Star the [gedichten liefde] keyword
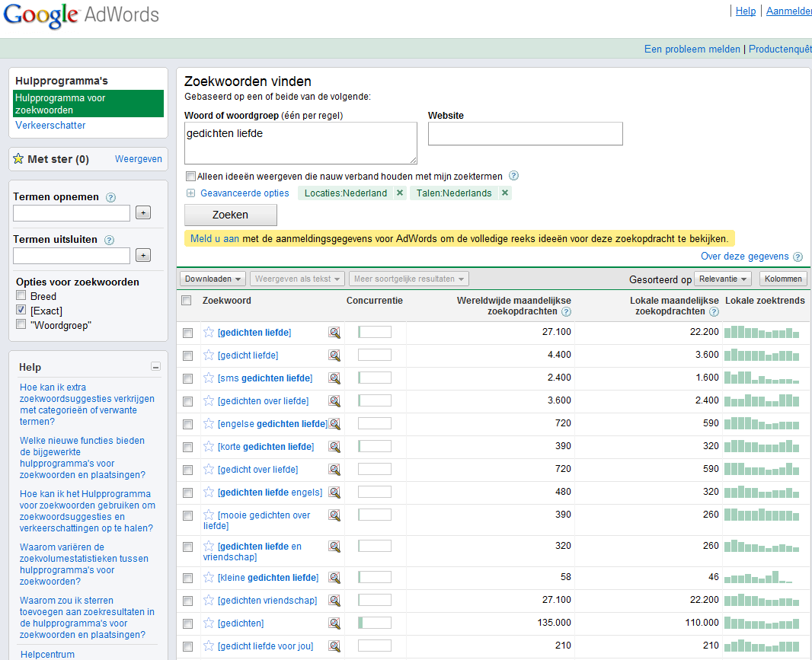This screenshot has height=660, width=812. click(x=209, y=333)
